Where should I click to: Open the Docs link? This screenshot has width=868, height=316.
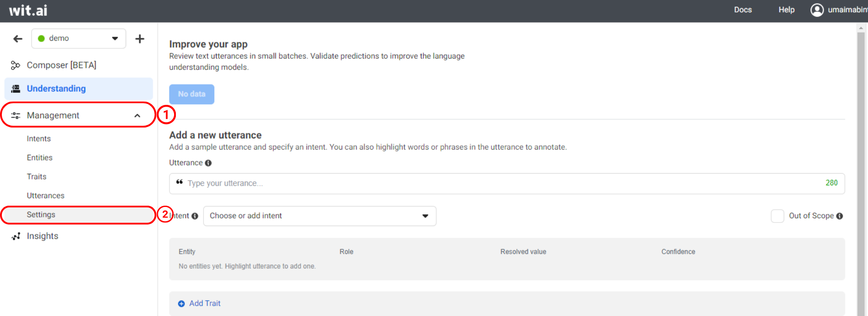(x=742, y=10)
